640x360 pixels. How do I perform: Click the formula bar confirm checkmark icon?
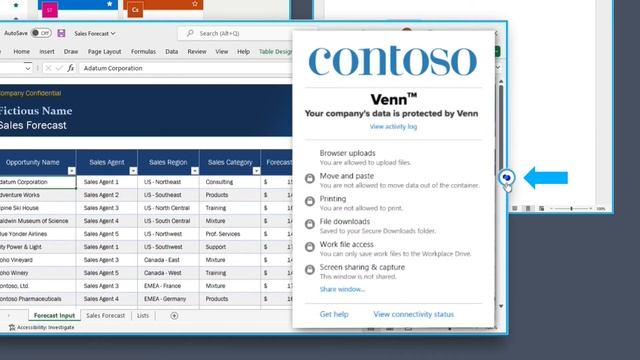point(59,68)
